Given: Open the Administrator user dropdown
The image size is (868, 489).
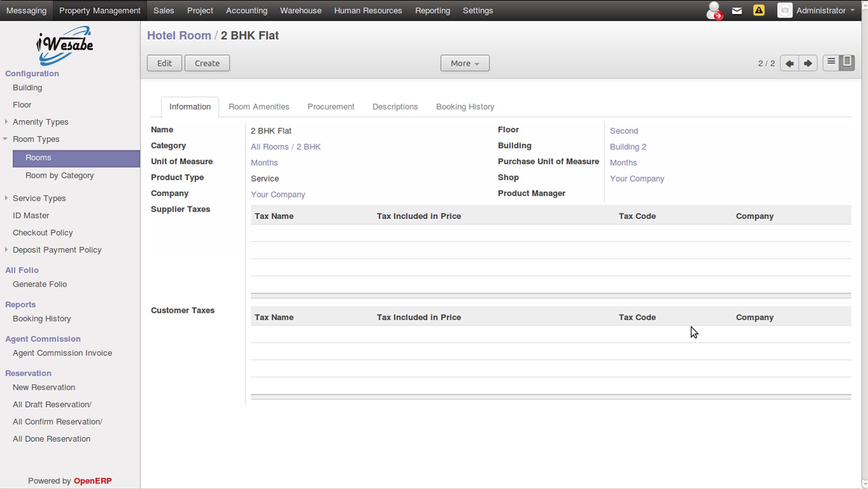Looking at the screenshot, I should 820,10.
